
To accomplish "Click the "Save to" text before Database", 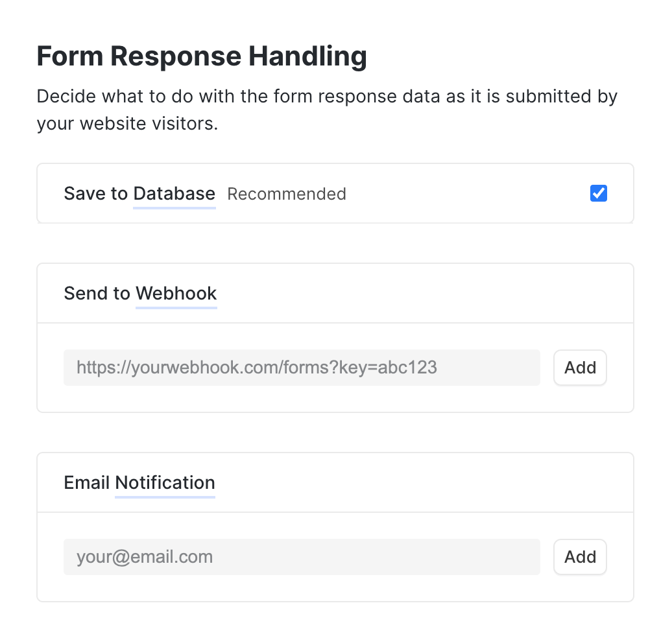I will click(x=95, y=193).
